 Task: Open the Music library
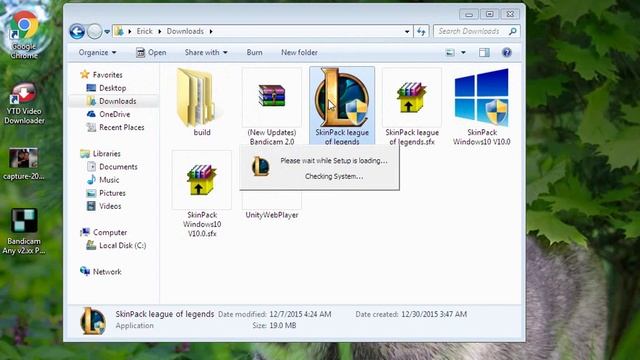pos(103,180)
